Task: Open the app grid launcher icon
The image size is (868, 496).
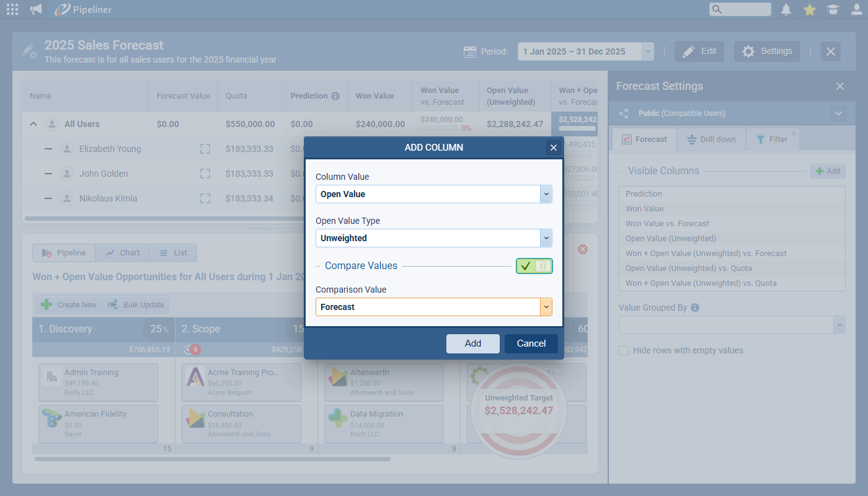Action: (12, 9)
